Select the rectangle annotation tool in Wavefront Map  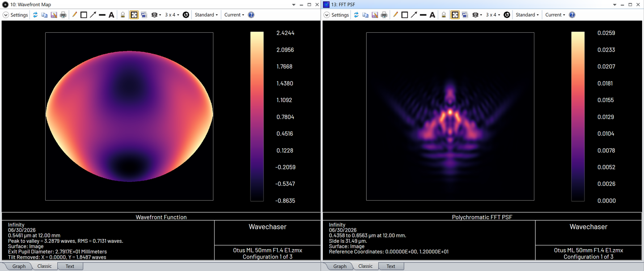tap(84, 15)
